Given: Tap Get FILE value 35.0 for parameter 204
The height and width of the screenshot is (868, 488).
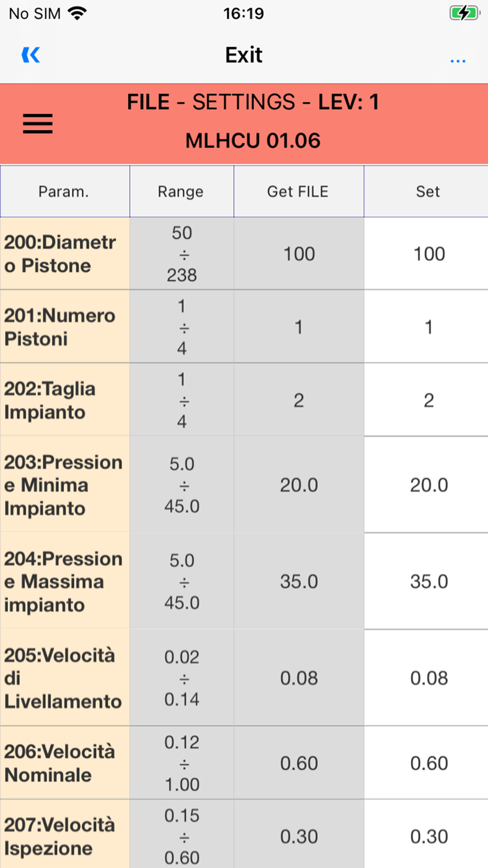Looking at the screenshot, I should click(x=299, y=581).
